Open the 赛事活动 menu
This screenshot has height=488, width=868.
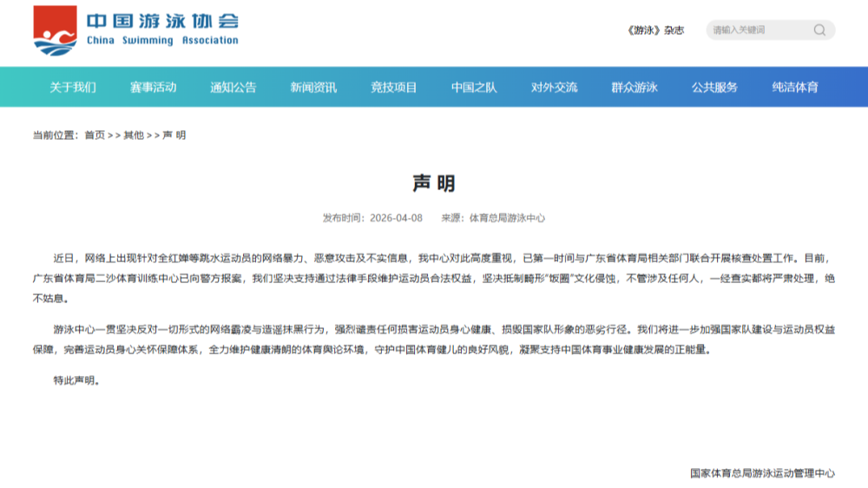click(x=154, y=87)
